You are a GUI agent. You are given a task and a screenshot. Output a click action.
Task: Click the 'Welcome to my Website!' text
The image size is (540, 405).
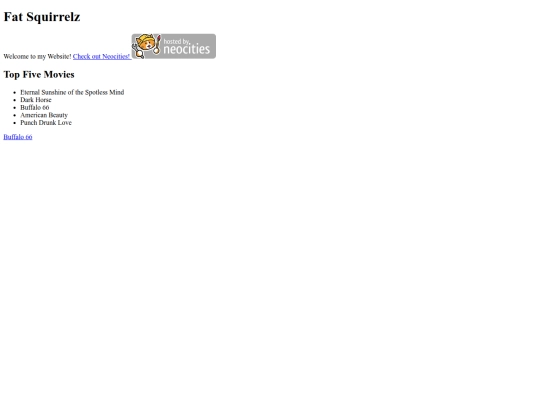click(x=38, y=56)
